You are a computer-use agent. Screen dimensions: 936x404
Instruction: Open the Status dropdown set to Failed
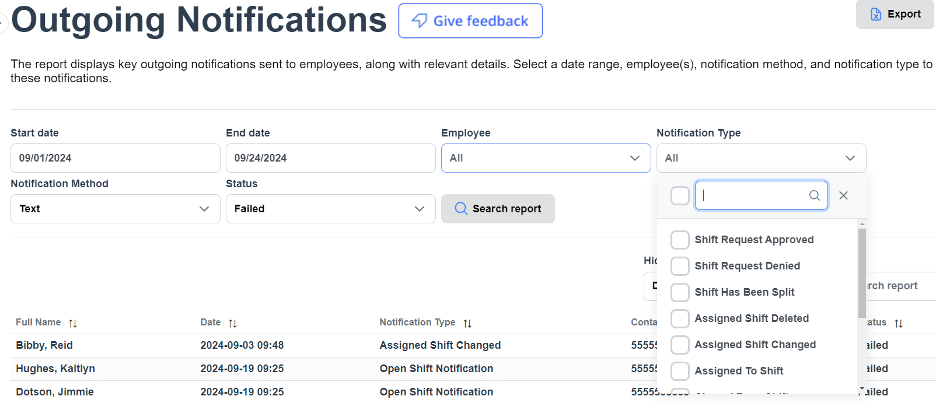330,209
